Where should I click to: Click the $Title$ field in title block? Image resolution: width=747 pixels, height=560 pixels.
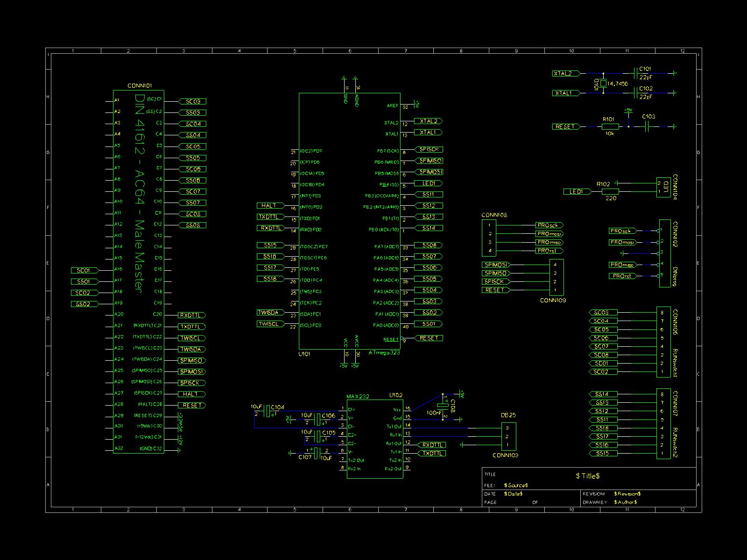[587, 476]
